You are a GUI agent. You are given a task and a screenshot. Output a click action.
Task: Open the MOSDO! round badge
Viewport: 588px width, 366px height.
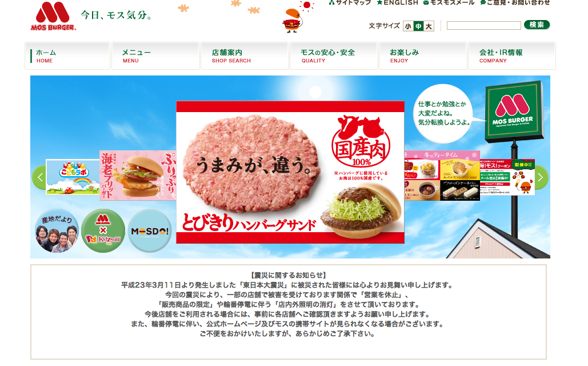[x=150, y=230]
